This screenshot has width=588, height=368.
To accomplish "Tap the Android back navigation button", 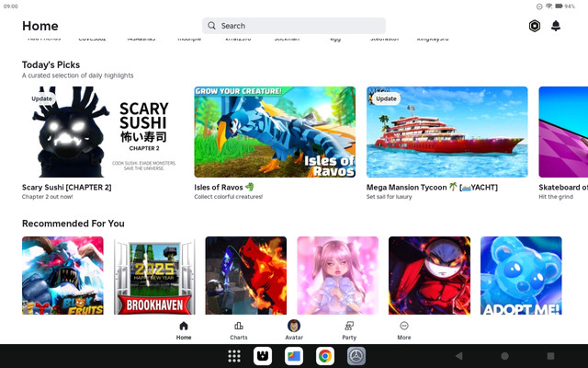I will coord(458,356).
